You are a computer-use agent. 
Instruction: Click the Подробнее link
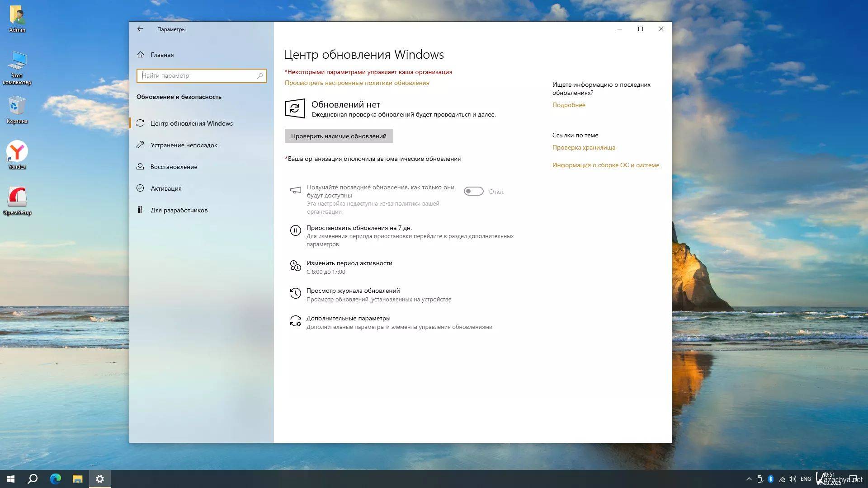coord(568,105)
